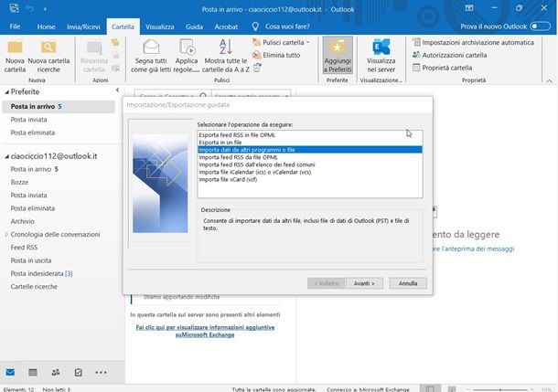558x392 pixels.
Task: Select Importa feed RSS da file OPML
Action: (x=309, y=157)
